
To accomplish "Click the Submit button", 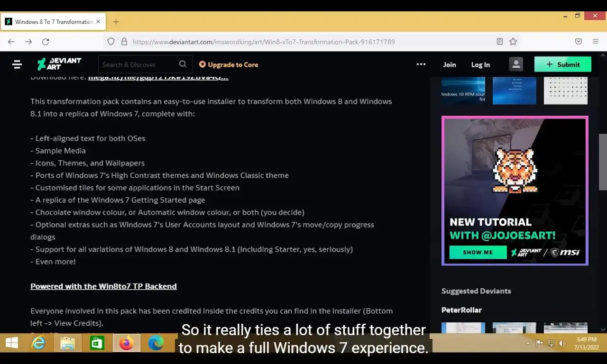I will pyautogui.click(x=562, y=64).
